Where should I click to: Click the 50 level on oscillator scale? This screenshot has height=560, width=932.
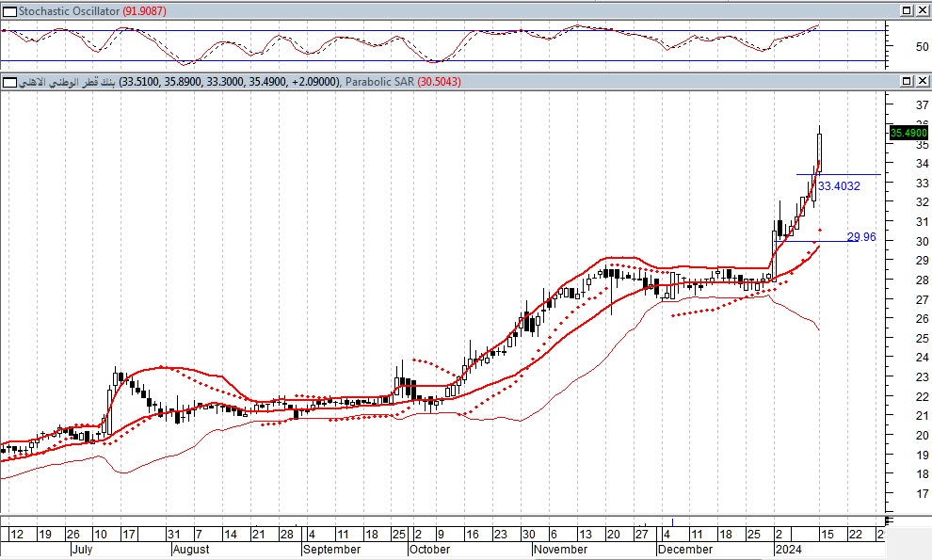tap(897, 46)
